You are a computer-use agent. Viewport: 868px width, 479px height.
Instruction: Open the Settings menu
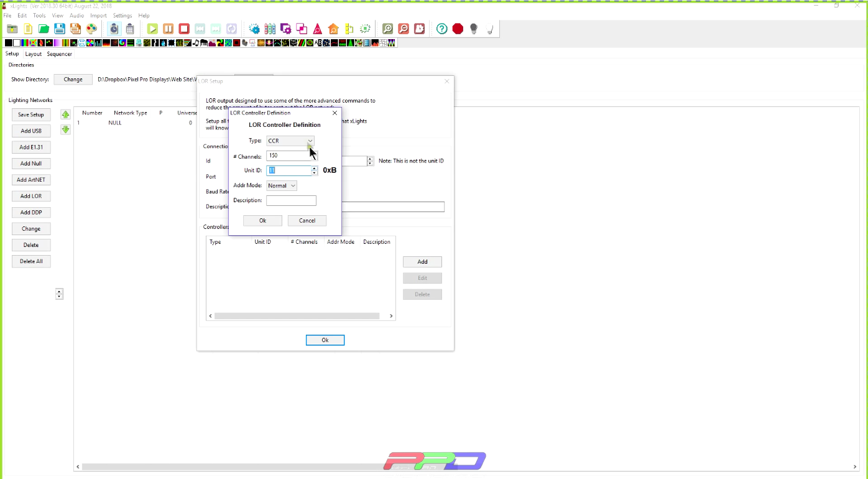point(122,16)
